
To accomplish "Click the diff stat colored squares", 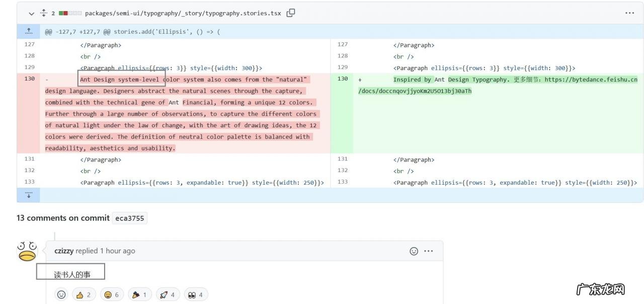I will tap(70, 13).
